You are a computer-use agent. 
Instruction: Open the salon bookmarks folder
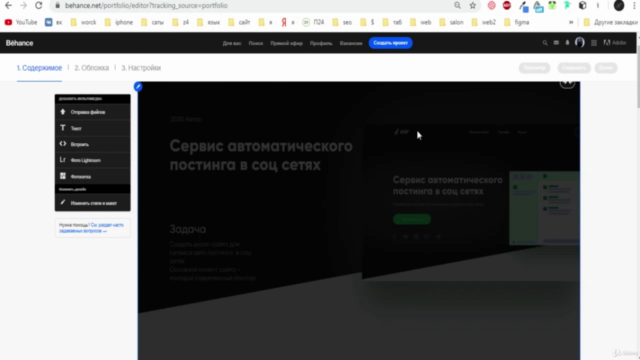451,22
